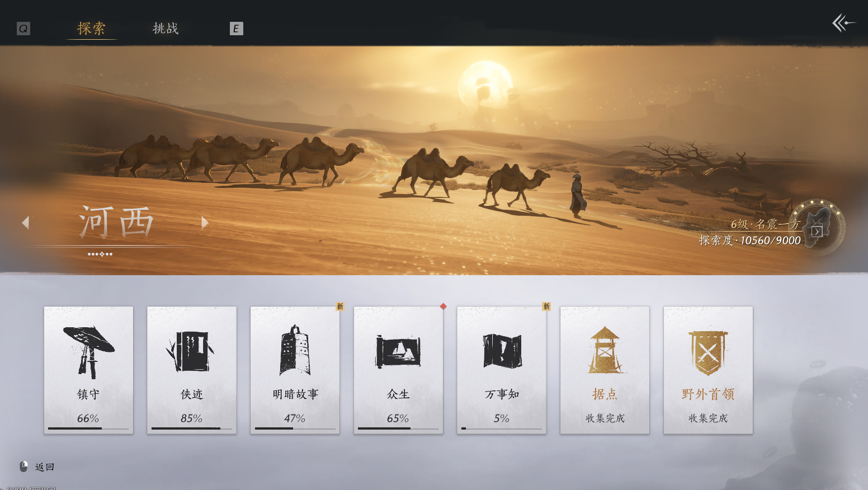Click the 返回 return button
868x490 pixels.
(45, 467)
